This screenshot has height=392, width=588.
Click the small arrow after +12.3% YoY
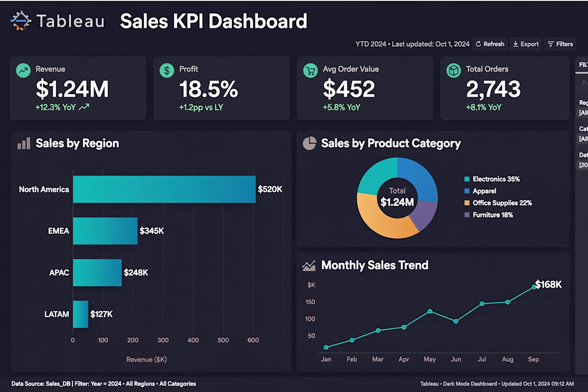pos(84,107)
